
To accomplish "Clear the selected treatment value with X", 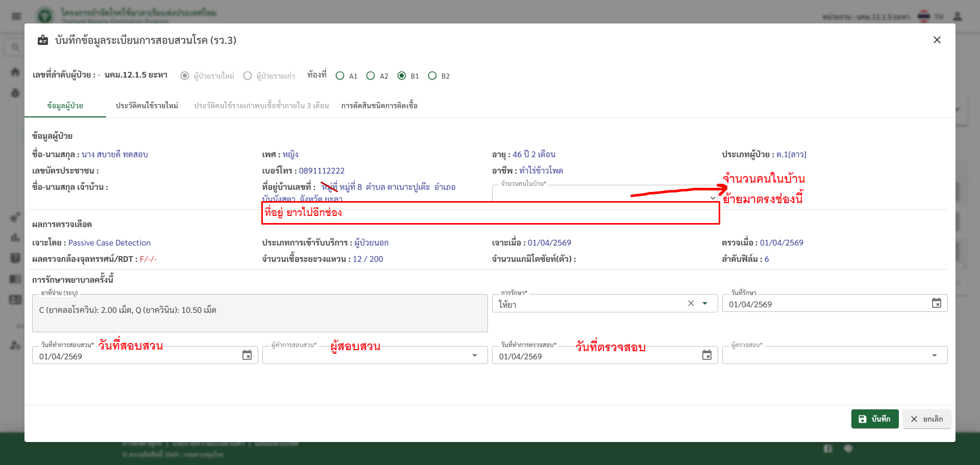I will tap(691, 303).
